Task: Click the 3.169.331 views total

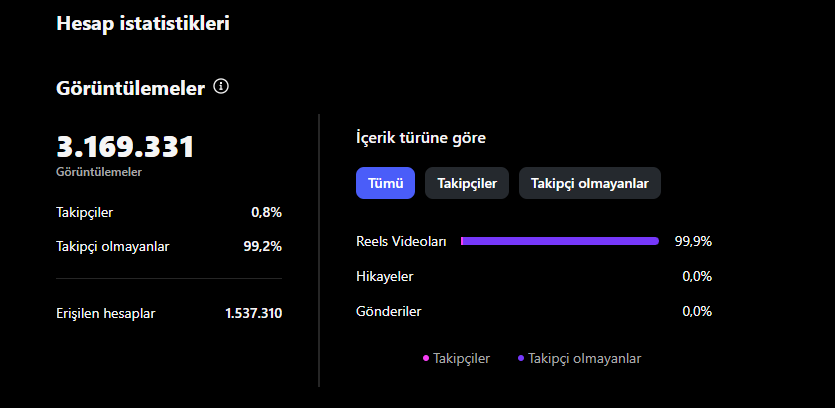Action: 125,147
